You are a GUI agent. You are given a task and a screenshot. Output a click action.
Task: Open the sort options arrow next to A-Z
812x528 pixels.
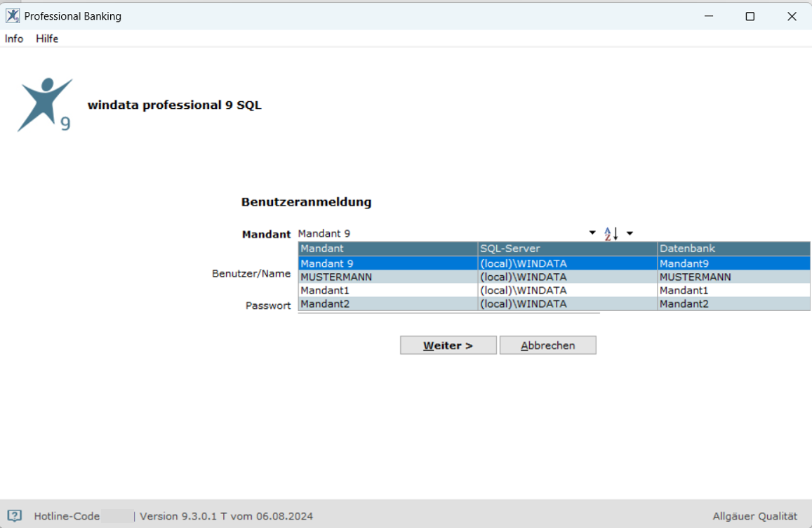coord(630,234)
